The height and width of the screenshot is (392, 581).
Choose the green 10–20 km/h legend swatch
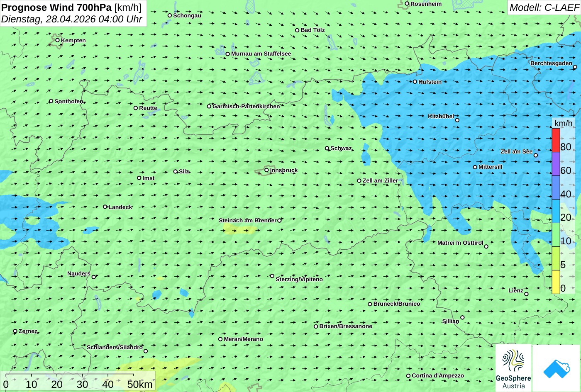point(556,235)
